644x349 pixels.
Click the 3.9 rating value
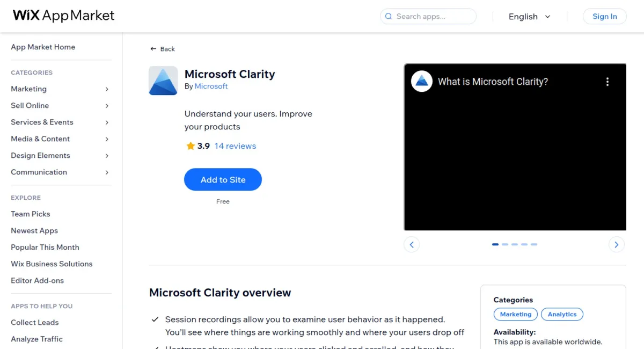[203, 146]
